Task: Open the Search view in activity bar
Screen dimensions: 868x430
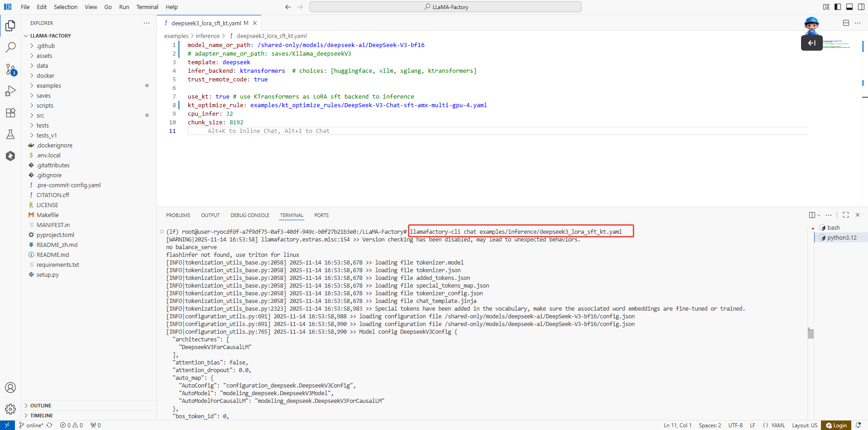Action: pos(10,47)
